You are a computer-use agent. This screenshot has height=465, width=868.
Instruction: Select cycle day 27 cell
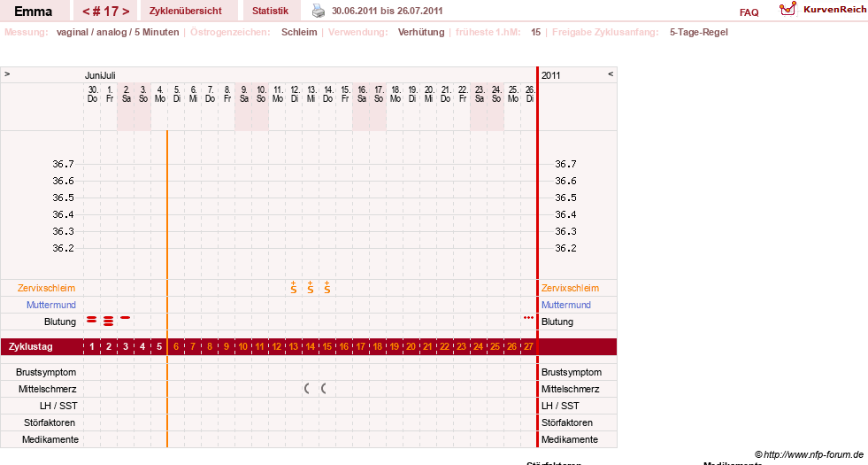pyautogui.click(x=528, y=346)
